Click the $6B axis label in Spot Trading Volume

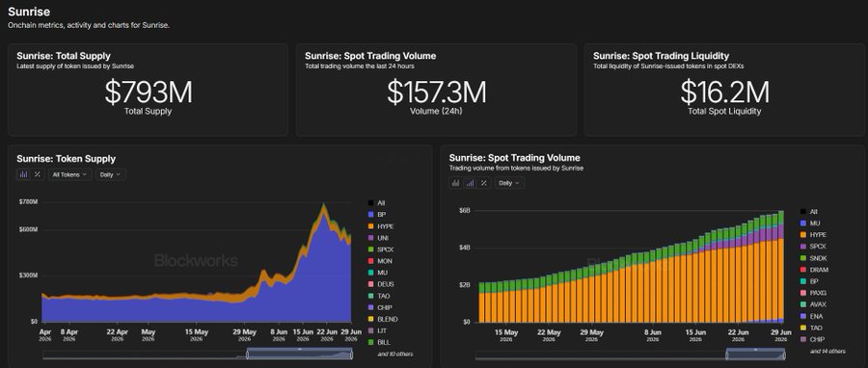(465, 211)
